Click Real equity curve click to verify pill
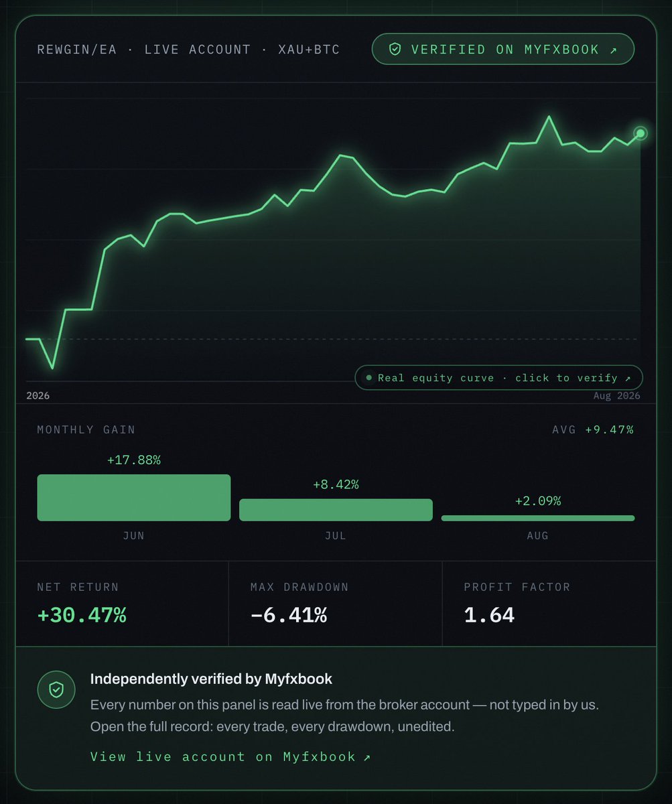This screenshot has width=672, height=804. click(x=498, y=378)
